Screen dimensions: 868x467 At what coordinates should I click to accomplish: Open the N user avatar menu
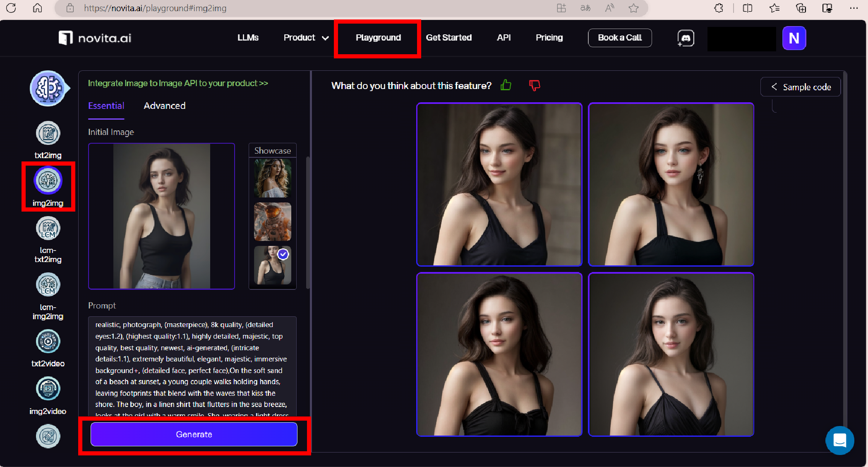(794, 38)
